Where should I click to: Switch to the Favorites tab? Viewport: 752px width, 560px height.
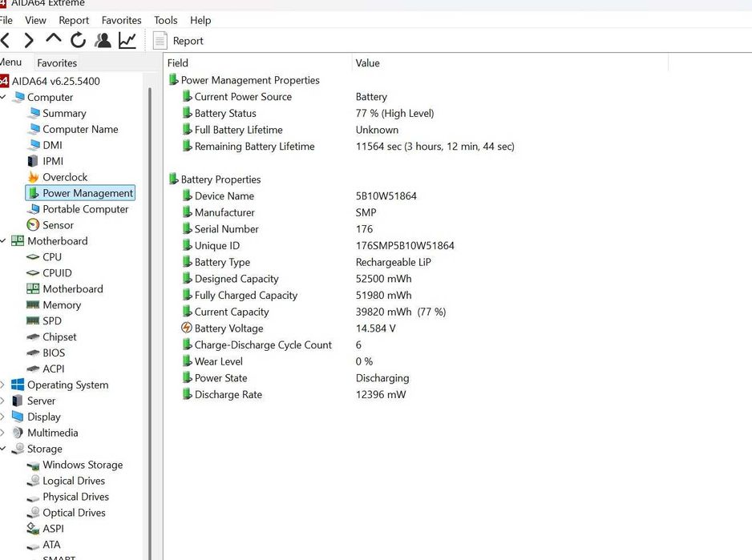57,62
